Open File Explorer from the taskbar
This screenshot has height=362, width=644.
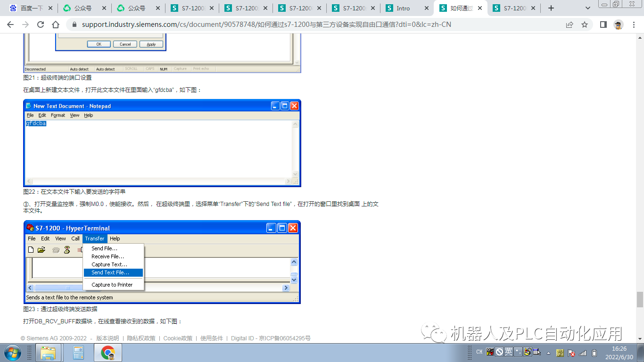pyautogui.click(x=48, y=353)
